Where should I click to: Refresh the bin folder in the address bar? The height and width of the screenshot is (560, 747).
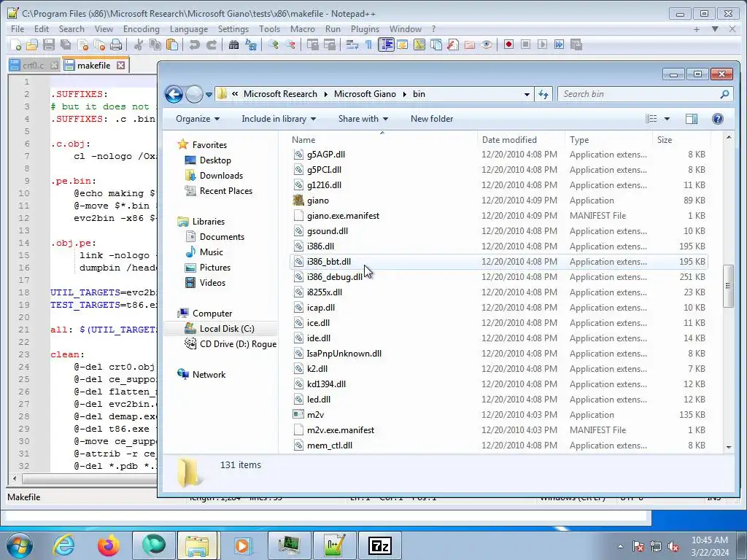click(x=543, y=94)
